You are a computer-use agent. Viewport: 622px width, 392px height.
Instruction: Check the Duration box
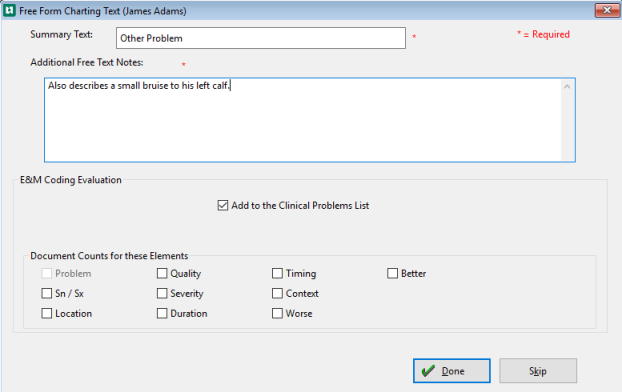(x=162, y=313)
